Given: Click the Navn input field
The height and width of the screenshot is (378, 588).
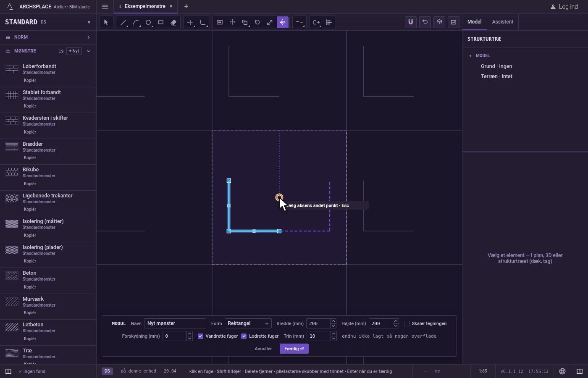Looking at the screenshot, I should tap(175, 323).
